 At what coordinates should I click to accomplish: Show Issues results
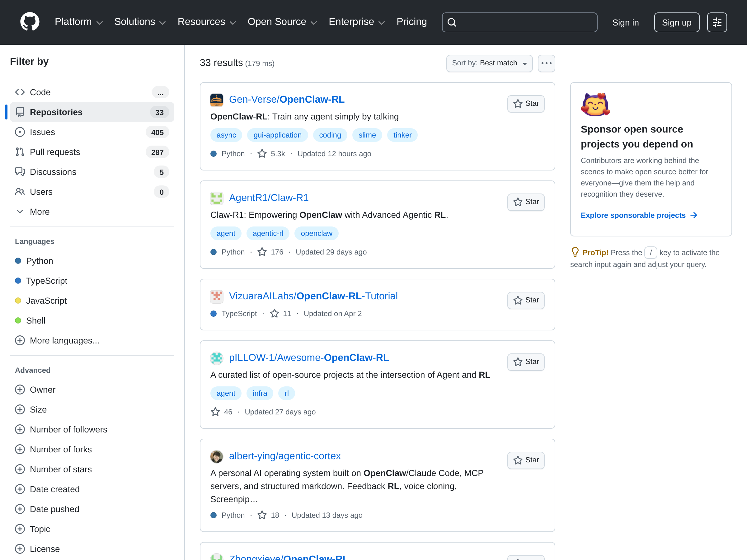[x=92, y=132]
